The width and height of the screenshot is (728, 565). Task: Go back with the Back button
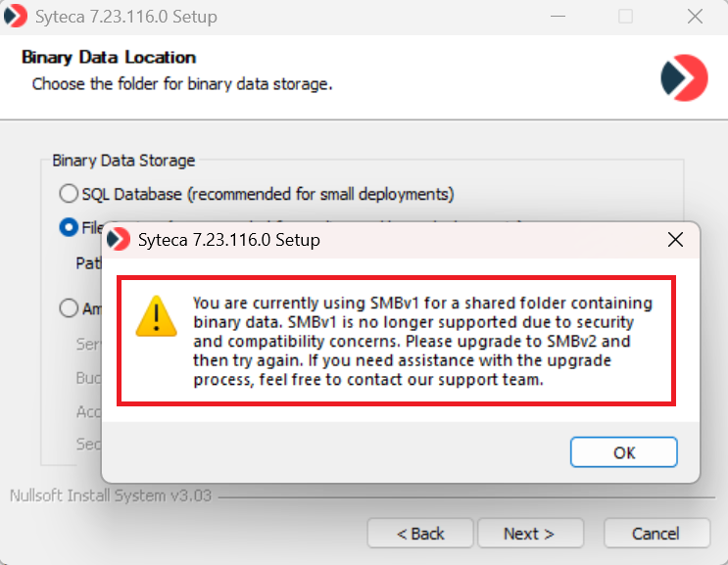(420, 534)
